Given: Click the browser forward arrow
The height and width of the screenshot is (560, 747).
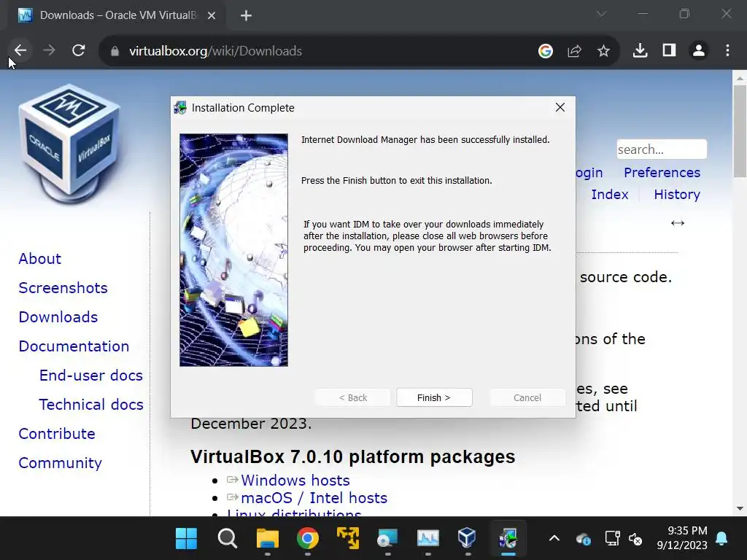Looking at the screenshot, I should [49, 50].
